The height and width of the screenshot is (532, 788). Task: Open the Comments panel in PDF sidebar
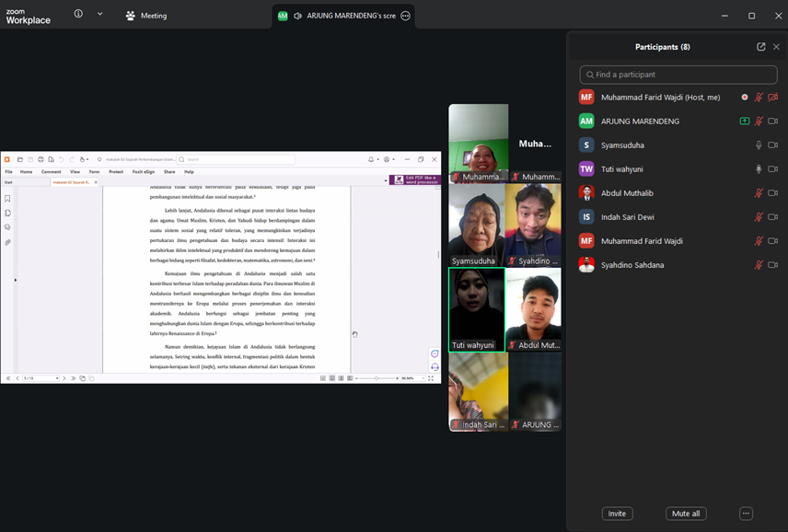7,227
